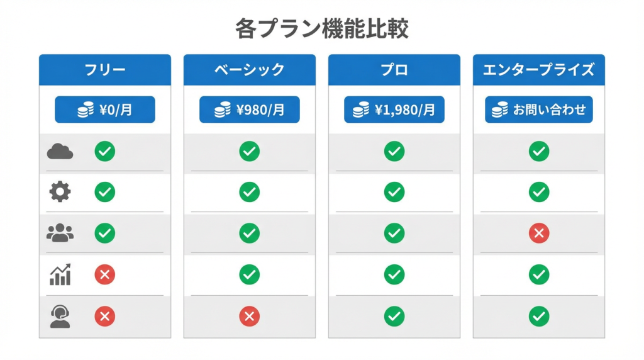Screen dimensions: 644x360
Task: Select the エンタープライズ plan header
Action: click(x=539, y=70)
